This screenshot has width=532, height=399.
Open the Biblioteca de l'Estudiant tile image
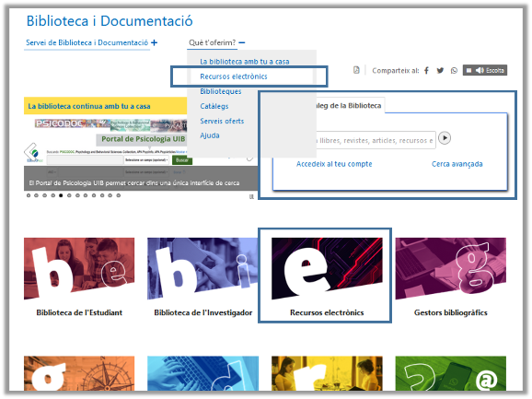pos(79,268)
